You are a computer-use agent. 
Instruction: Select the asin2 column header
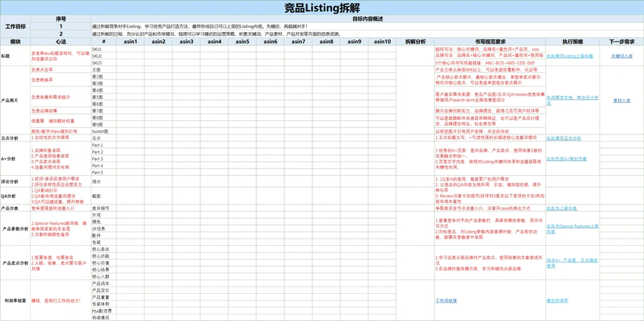tap(158, 41)
